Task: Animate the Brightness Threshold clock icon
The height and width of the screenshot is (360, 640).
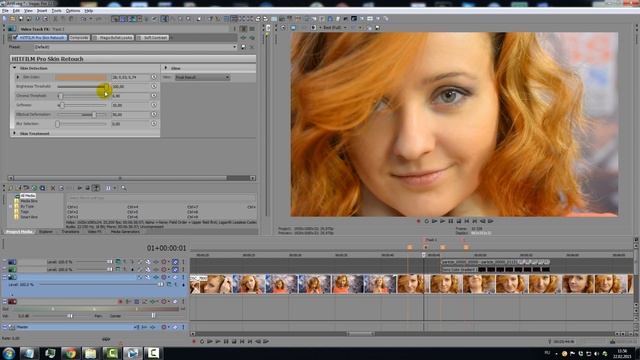Action: [x=154, y=87]
